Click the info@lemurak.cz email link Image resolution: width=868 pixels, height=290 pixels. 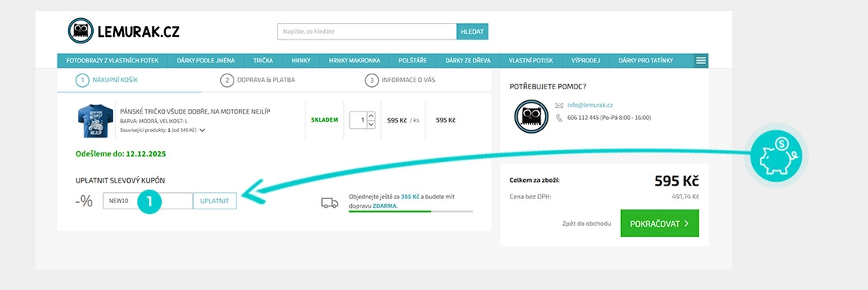(590, 105)
